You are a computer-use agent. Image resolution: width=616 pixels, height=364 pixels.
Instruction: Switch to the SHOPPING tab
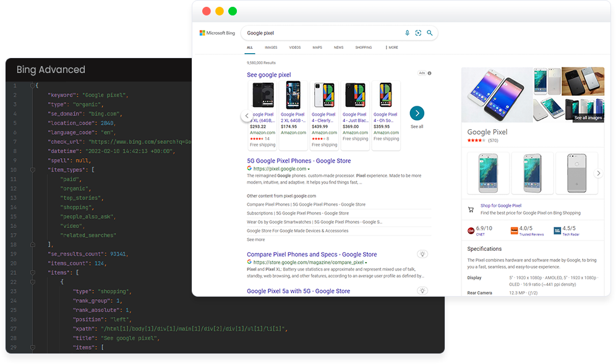click(x=364, y=48)
